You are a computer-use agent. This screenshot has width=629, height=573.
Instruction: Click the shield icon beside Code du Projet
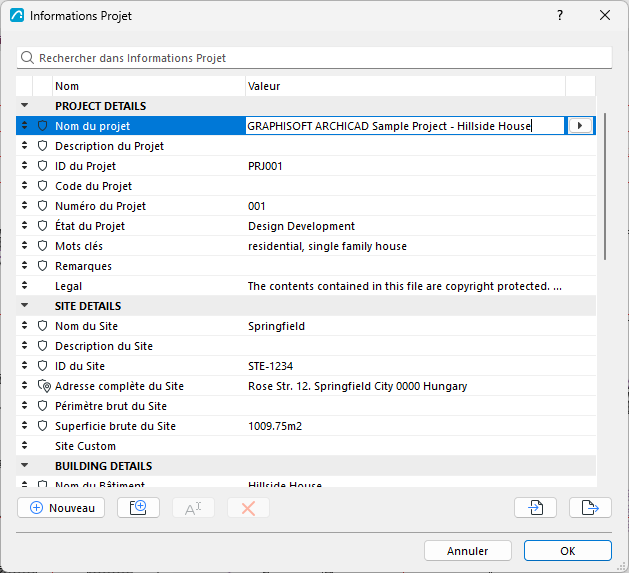tap(43, 186)
